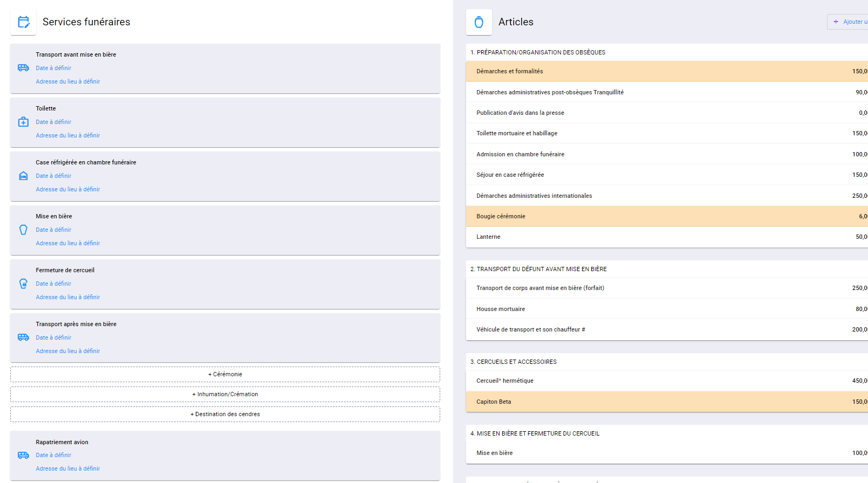Click the hearse icon for Transport après mise en bière
This screenshot has width=868, height=483.
23,337
